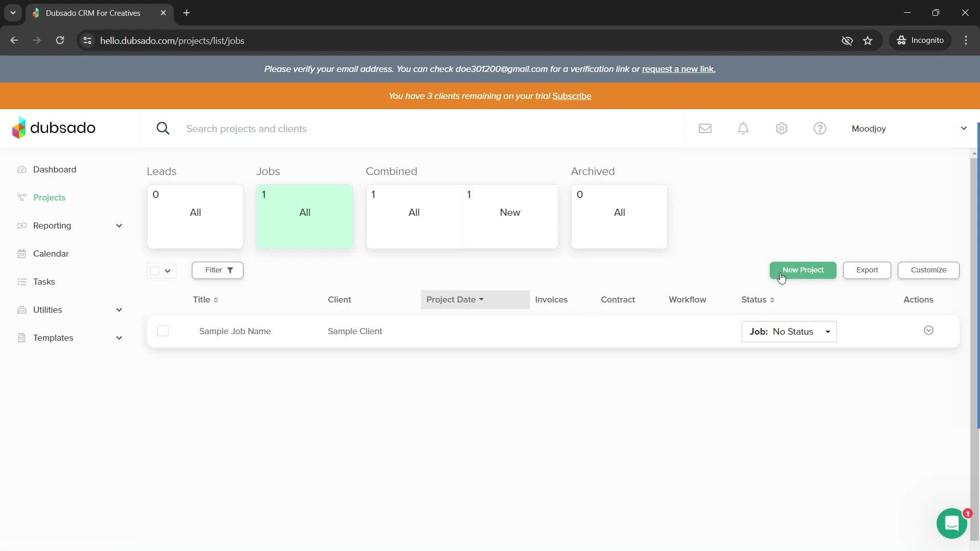Sort by Status column
This screenshot has width=980, height=551.
click(758, 299)
